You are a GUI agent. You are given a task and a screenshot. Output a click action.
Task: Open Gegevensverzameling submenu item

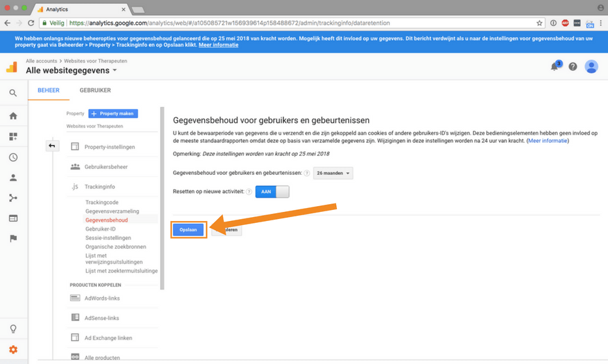coord(112,211)
